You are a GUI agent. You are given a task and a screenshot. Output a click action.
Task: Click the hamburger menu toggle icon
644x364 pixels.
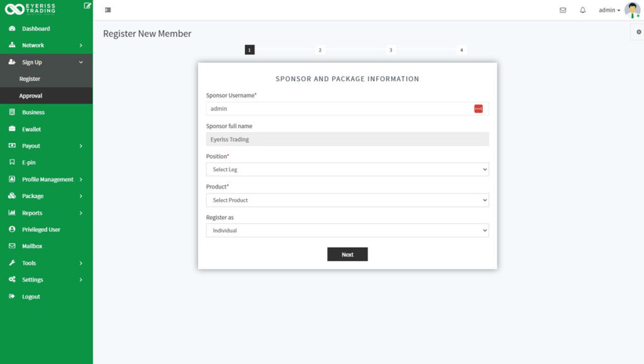click(108, 10)
